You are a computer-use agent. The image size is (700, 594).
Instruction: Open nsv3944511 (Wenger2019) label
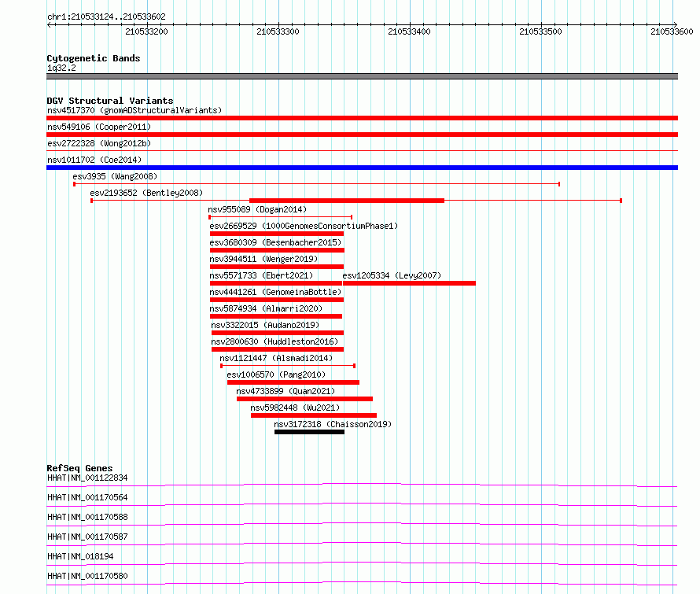coord(263,259)
